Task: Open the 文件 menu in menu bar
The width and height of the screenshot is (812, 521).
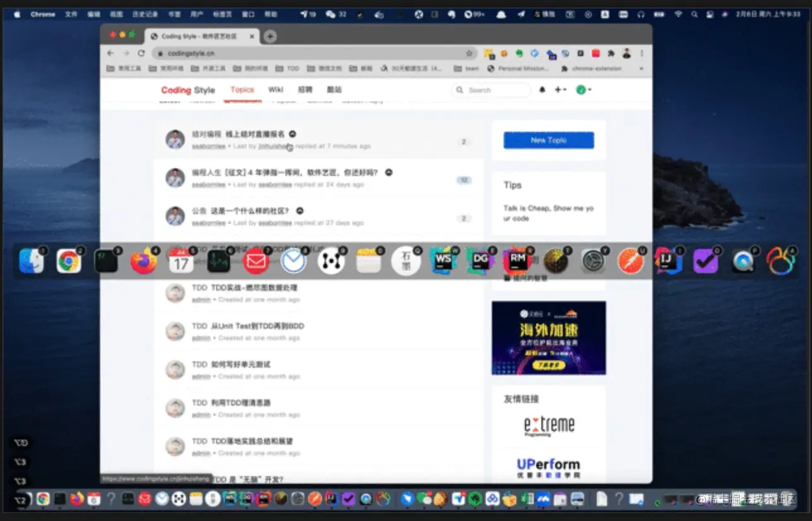Action: (71, 14)
